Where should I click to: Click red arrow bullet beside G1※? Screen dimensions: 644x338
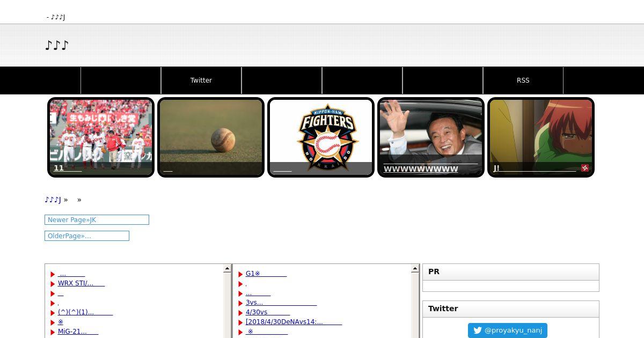point(240,274)
